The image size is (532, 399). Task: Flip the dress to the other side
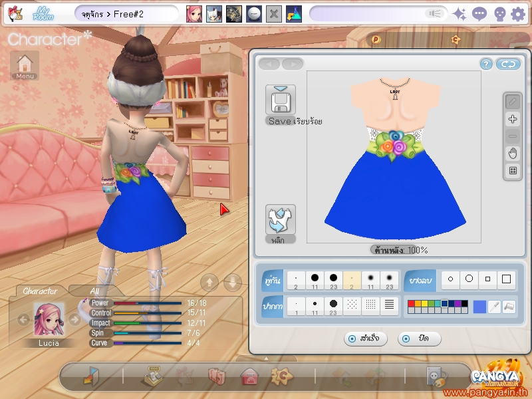pyautogui.click(x=280, y=219)
